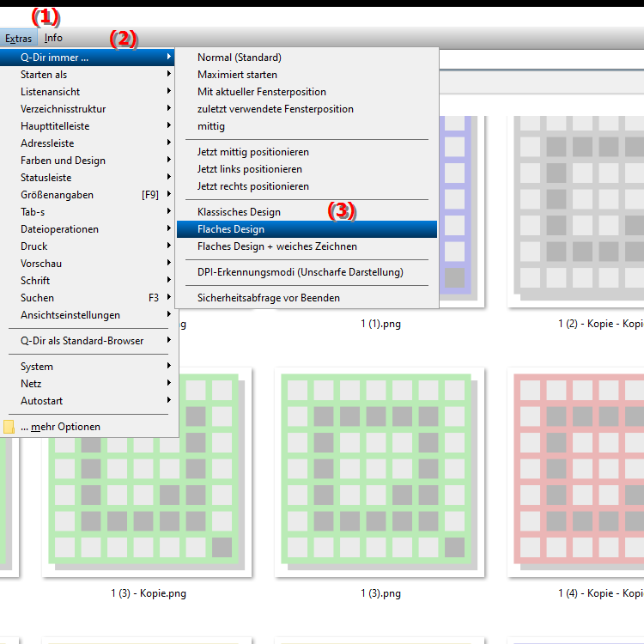Click file name '1 (2) - Kopie - Kopi'
Screen dimensions: 644x644
(x=601, y=324)
